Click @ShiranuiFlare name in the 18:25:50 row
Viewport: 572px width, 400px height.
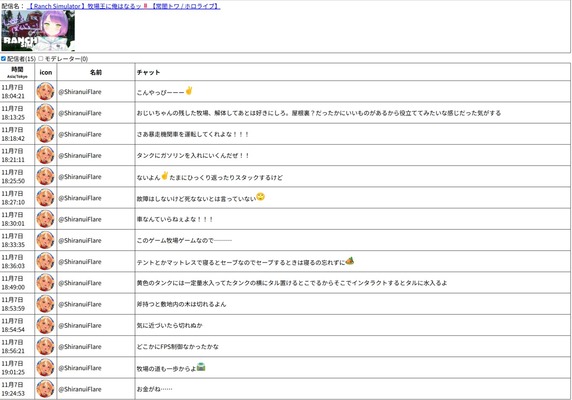tap(80, 177)
